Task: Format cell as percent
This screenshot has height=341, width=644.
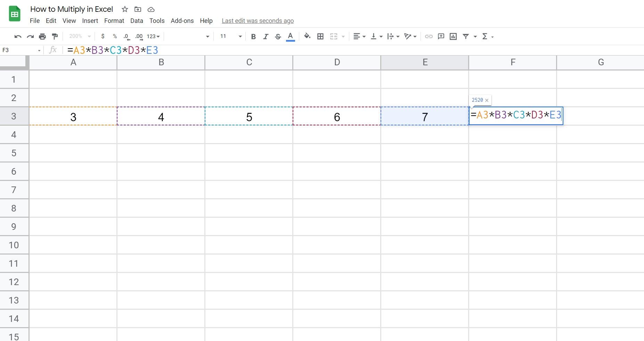Action: click(x=115, y=36)
